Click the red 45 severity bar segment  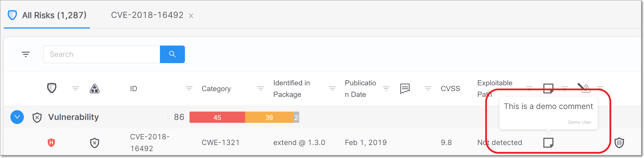(217, 117)
